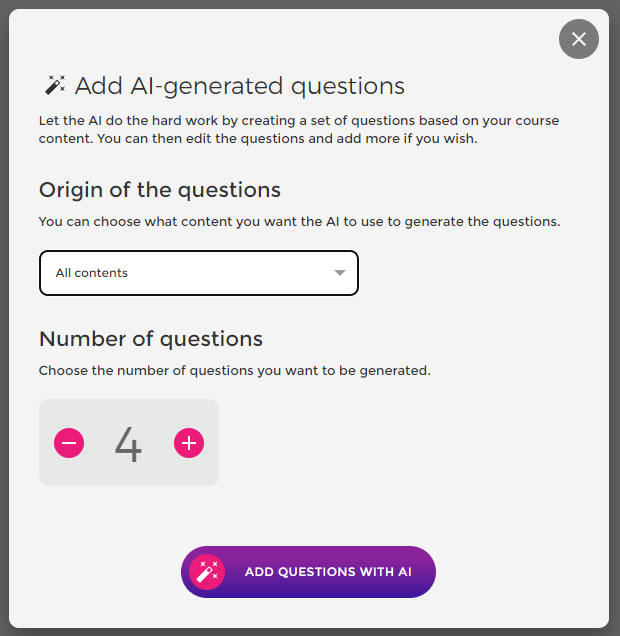The image size is (620, 636).
Task: Click the 'Add AI-generated questions' title text
Action: click(240, 86)
